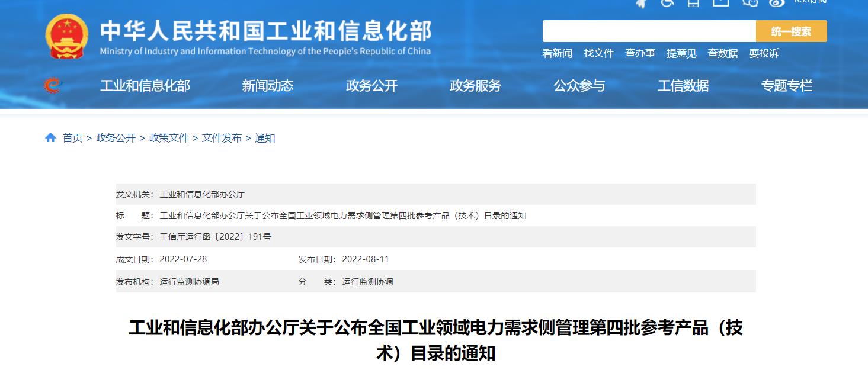
Task: Click the 统一搜索 search button
Action: pos(792,31)
